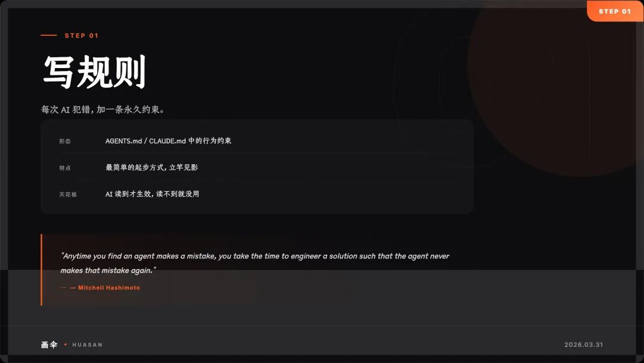Viewport: 644px width, 363px height.
Task: Click the AGENTS.md / CLAUDE.md row text
Action: tap(168, 140)
